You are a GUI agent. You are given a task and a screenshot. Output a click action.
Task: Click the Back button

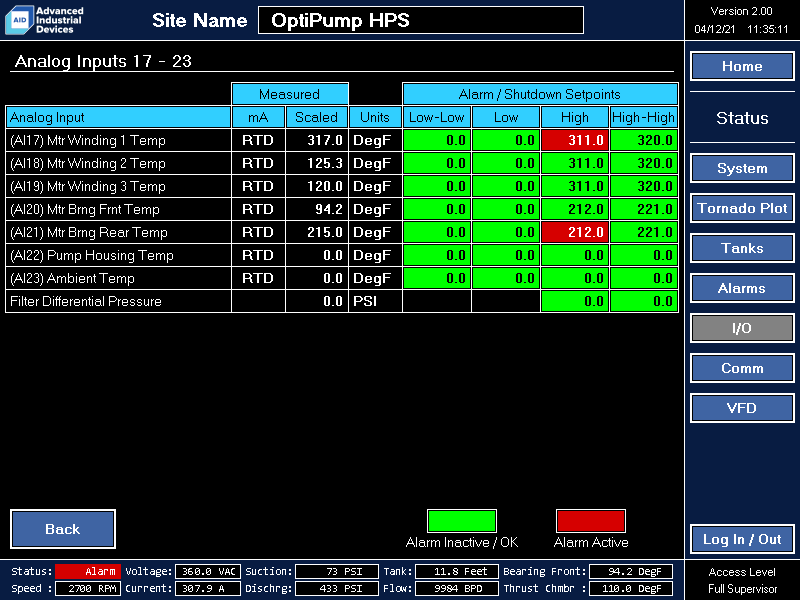[x=63, y=529]
